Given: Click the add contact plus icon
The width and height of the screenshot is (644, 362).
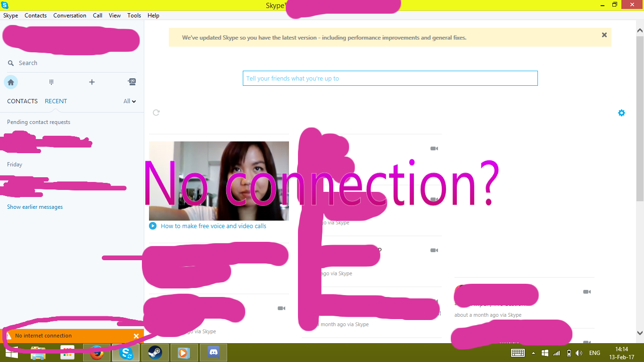Looking at the screenshot, I should point(92,82).
